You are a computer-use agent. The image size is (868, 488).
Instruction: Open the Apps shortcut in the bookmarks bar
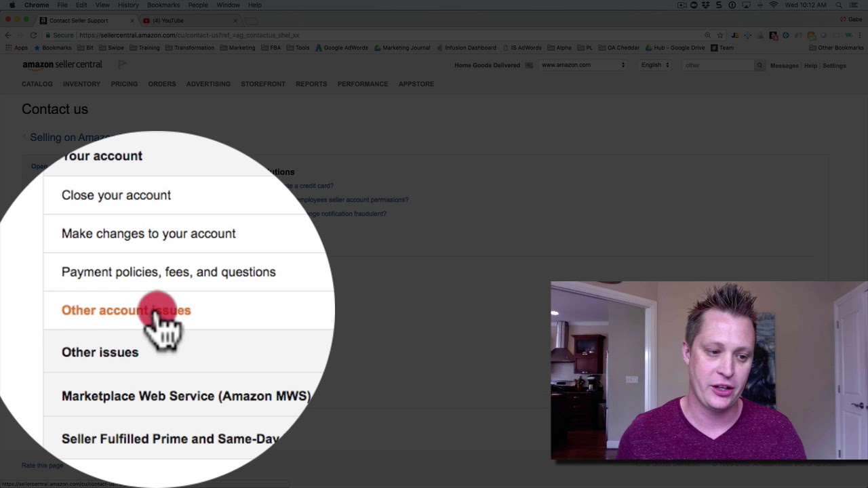(17, 48)
